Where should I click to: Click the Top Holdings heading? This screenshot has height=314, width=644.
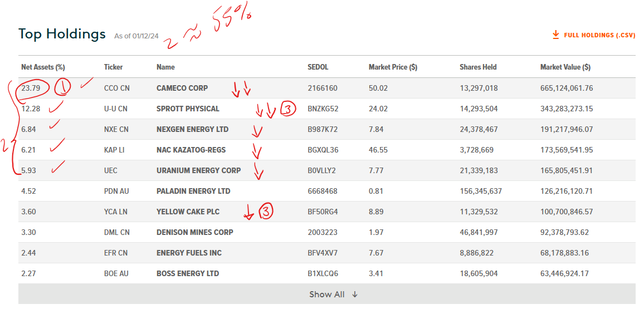[62, 34]
